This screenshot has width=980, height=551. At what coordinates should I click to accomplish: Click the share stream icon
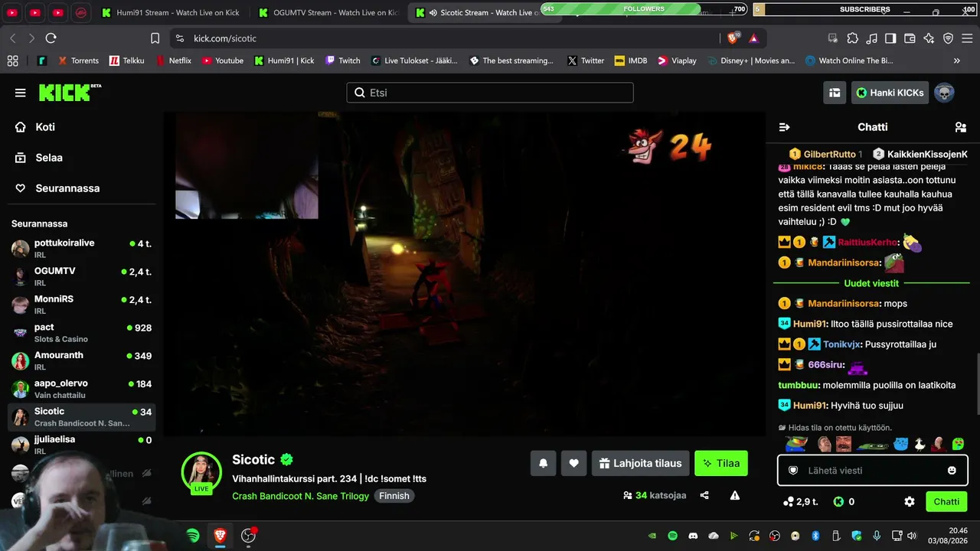(x=704, y=495)
